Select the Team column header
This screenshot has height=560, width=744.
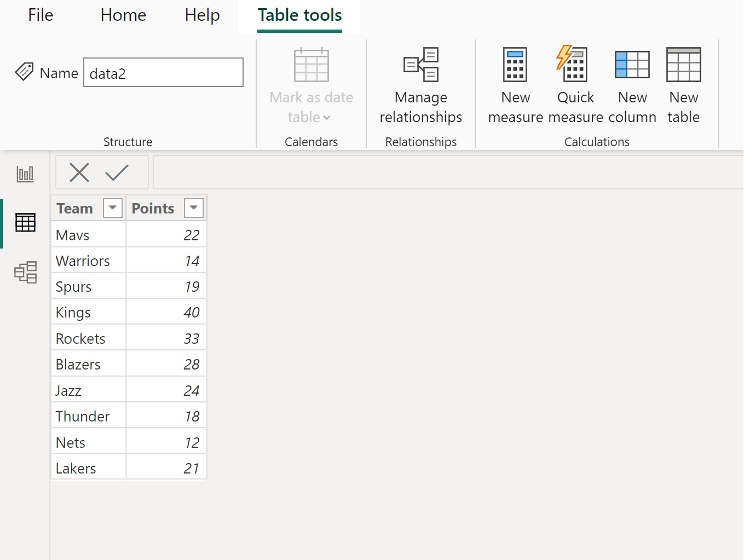point(88,208)
